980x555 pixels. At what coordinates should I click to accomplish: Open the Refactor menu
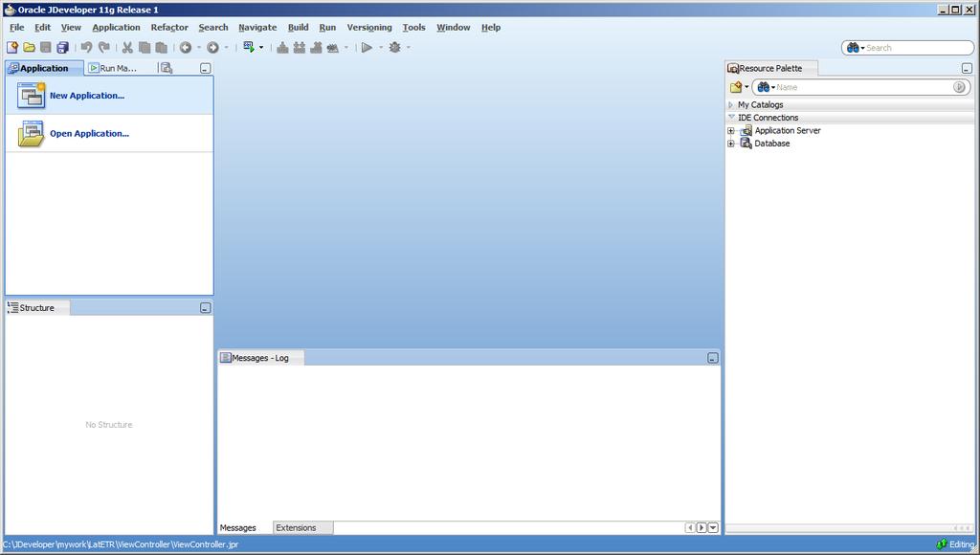[169, 28]
